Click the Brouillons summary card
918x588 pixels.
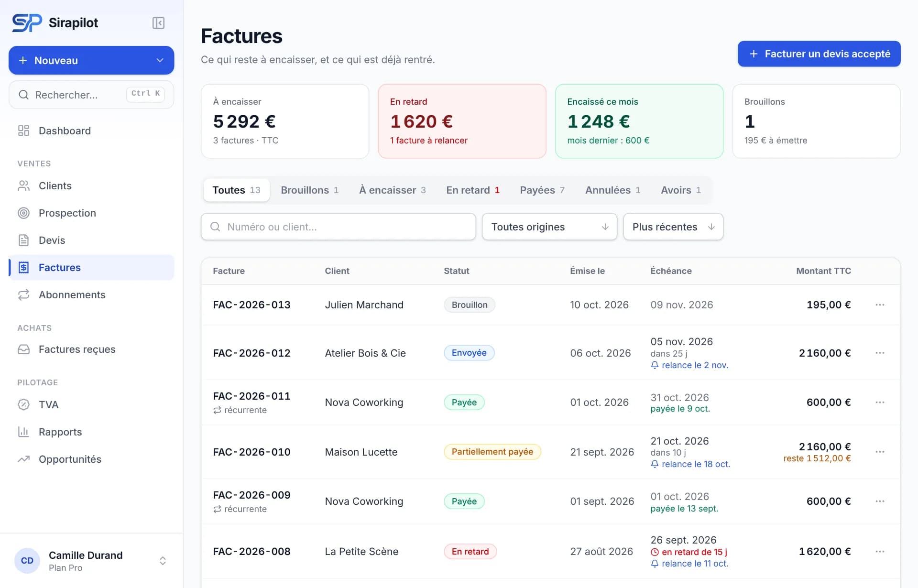(816, 121)
